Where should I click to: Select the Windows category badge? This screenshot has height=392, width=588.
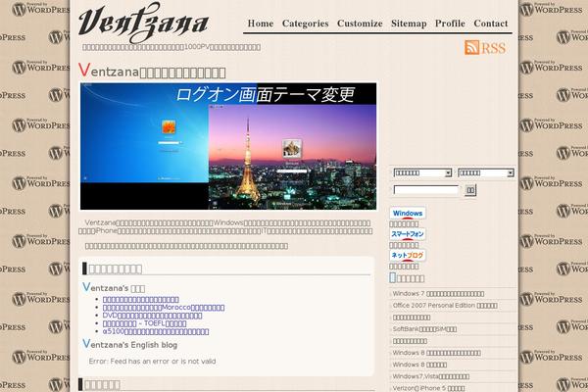(408, 213)
